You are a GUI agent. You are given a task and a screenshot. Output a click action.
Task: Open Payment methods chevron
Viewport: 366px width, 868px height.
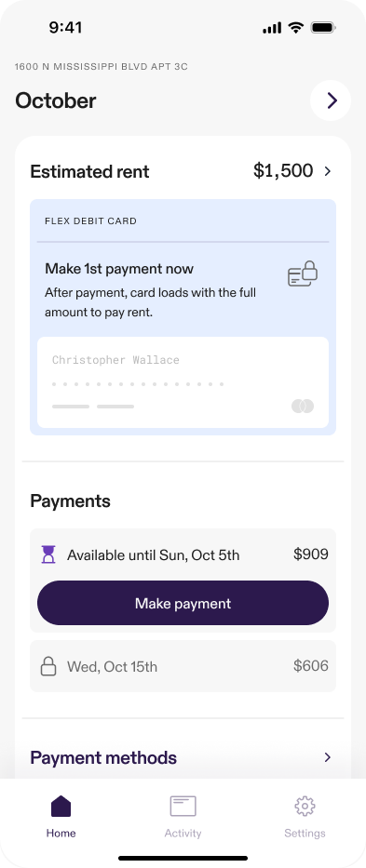tap(328, 757)
